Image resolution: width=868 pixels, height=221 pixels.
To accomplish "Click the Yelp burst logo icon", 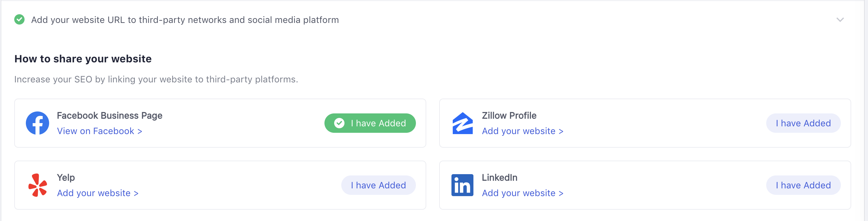I will point(37,185).
